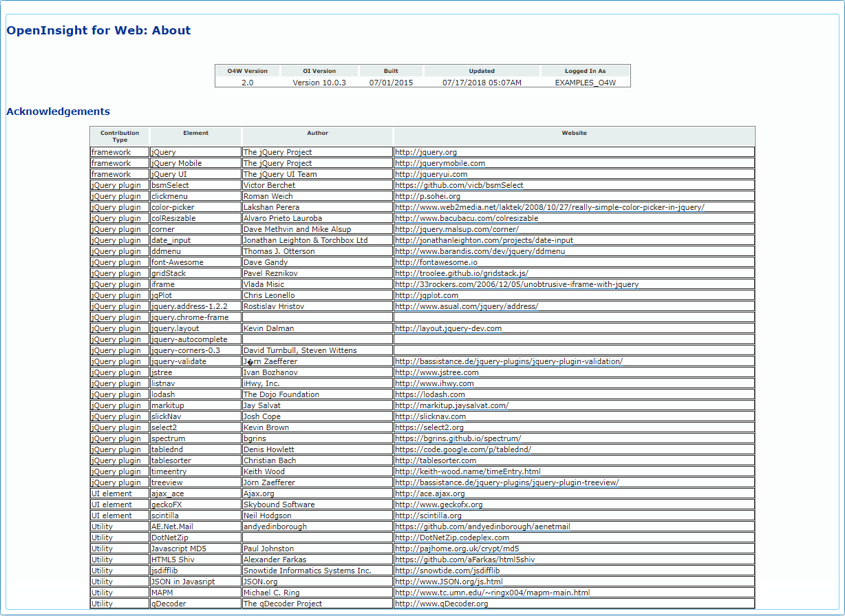
Task: Select the gridStack element cell
Action: coord(196,273)
